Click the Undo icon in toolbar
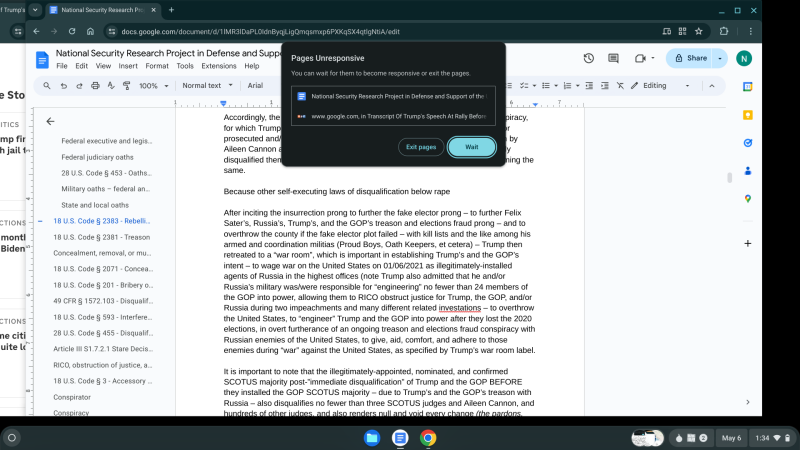This screenshot has height=450, width=800. (x=63, y=86)
